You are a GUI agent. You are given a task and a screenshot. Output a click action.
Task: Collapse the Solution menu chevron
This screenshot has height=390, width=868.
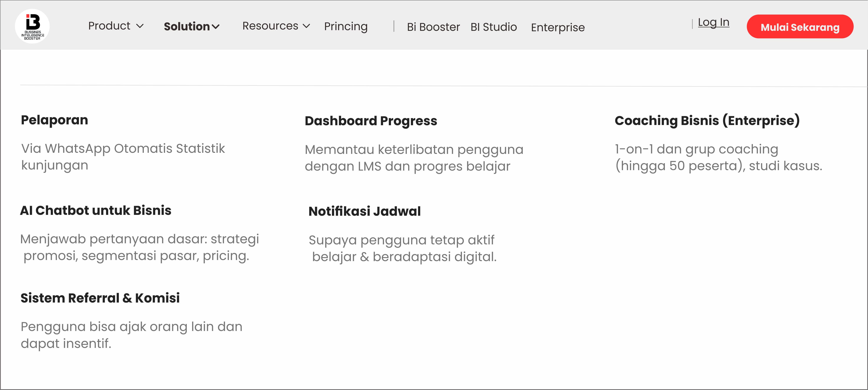click(216, 27)
